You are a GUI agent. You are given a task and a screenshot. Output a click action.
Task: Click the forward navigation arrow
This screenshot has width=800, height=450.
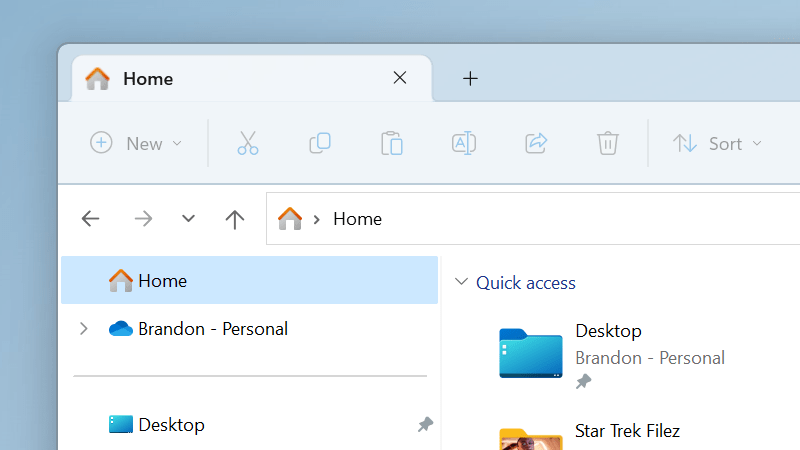click(143, 219)
